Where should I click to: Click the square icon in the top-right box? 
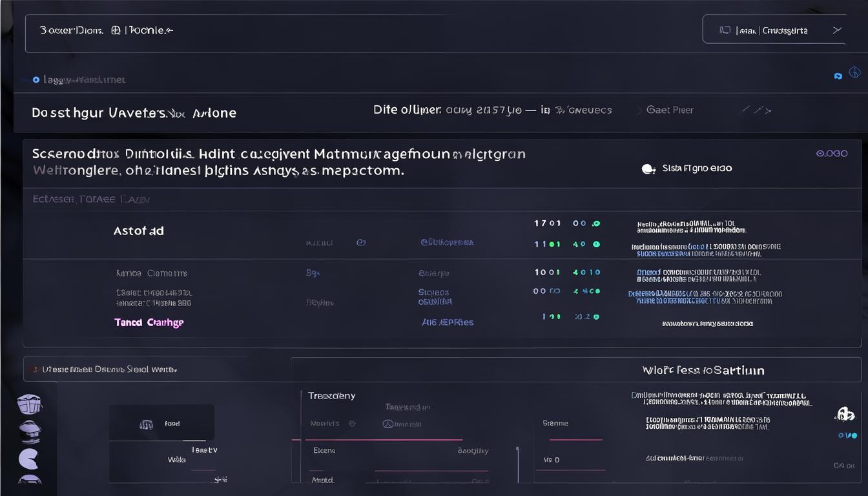[725, 30]
